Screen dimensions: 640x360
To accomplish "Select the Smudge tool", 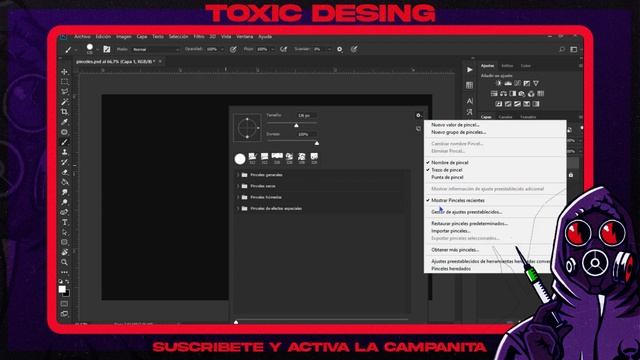I will tap(64, 192).
